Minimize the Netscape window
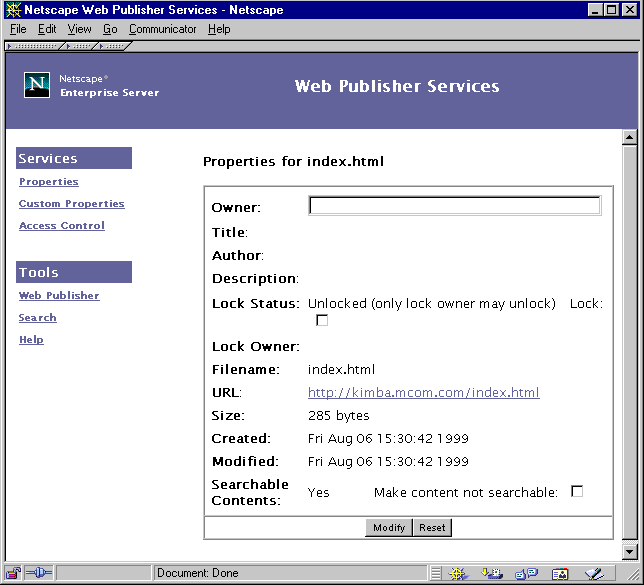 (595, 10)
